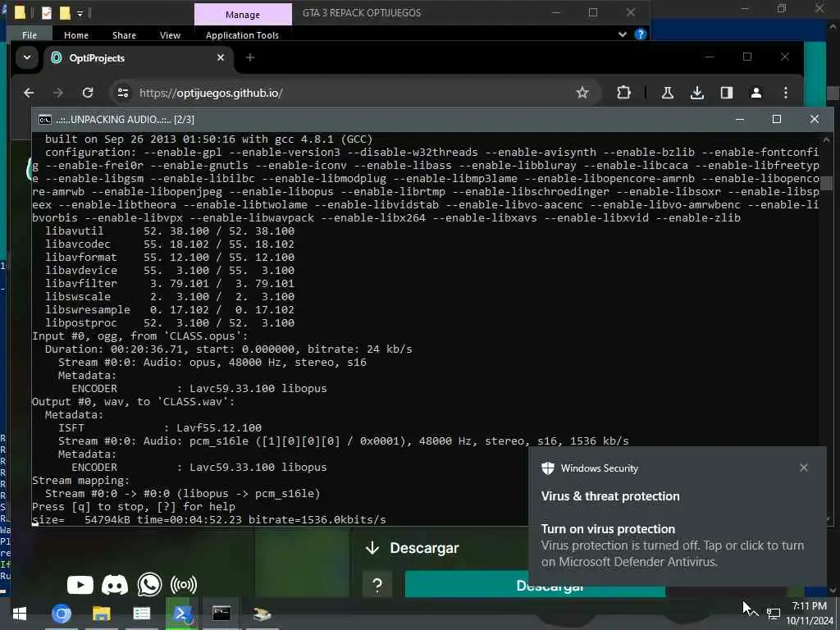Maximize the UNPACKING AUDIO console window

click(777, 119)
